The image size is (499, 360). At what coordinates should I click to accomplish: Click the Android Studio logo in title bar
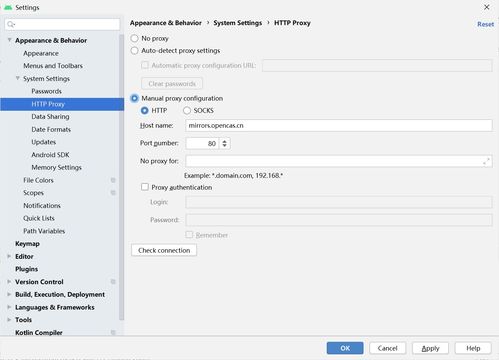8,7
